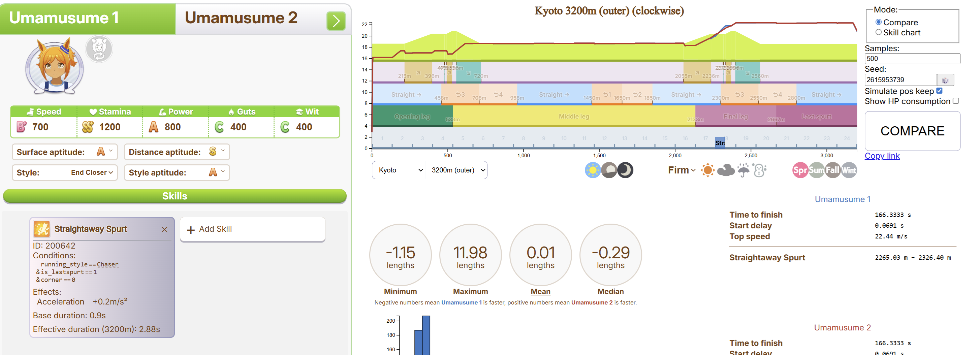980x355 pixels.
Task: Choose Summer season badge
Action: point(816,170)
